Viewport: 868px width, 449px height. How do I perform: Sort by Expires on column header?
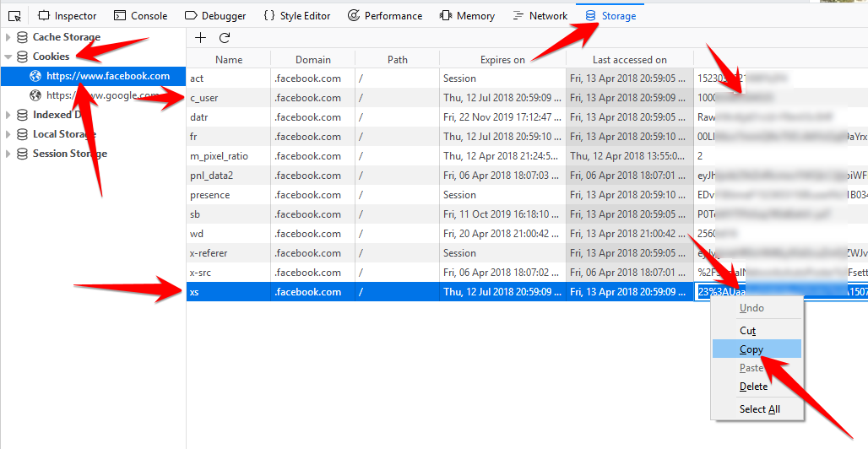[x=502, y=60]
